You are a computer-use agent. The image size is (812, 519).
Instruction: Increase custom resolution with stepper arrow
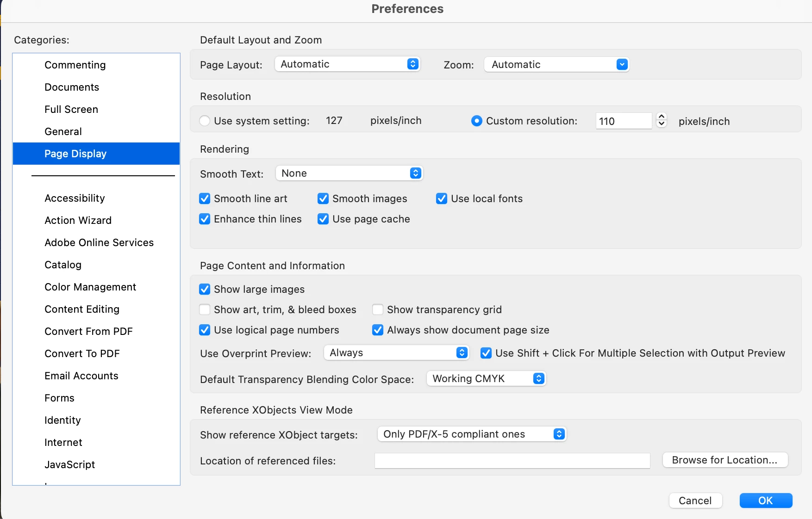point(662,117)
